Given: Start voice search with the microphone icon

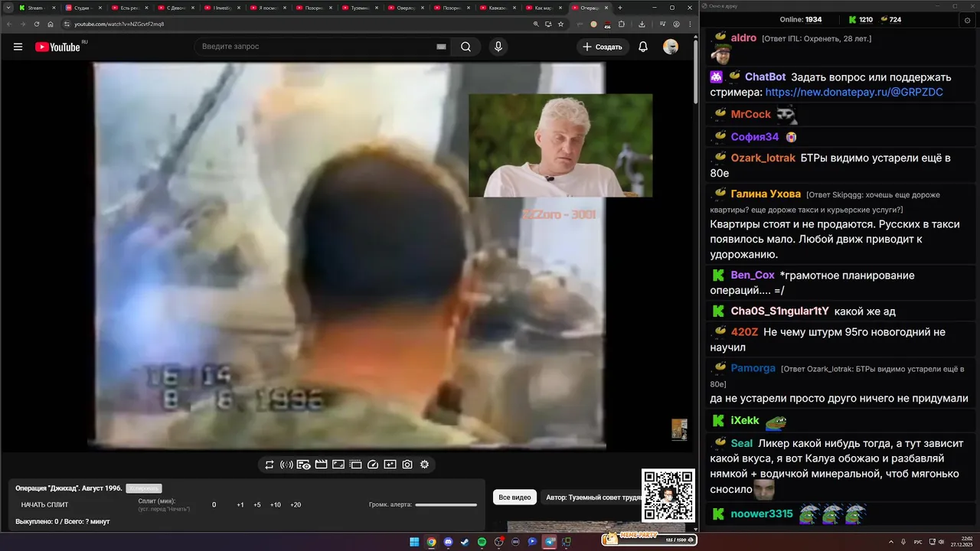Looking at the screenshot, I should (x=498, y=47).
